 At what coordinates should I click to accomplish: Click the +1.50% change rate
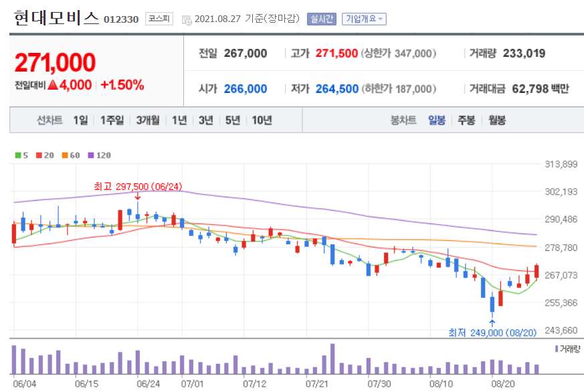pyautogui.click(x=122, y=85)
